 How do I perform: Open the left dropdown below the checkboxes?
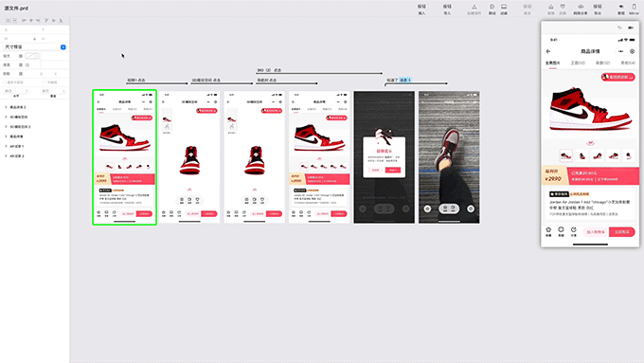tap(16, 91)
